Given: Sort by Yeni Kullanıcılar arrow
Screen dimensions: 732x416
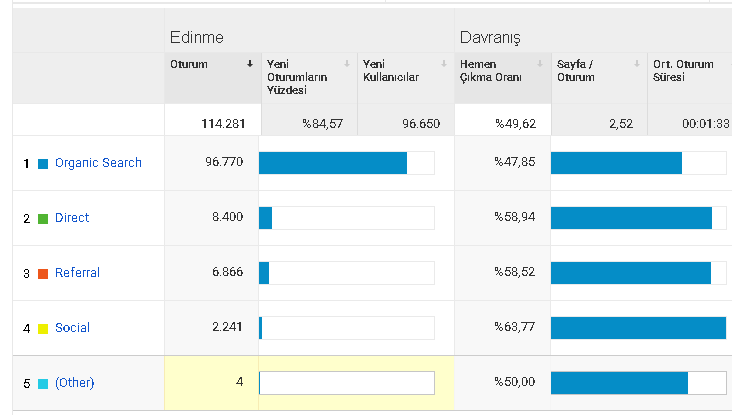Looking at the screenshot, I should (444, 64).
